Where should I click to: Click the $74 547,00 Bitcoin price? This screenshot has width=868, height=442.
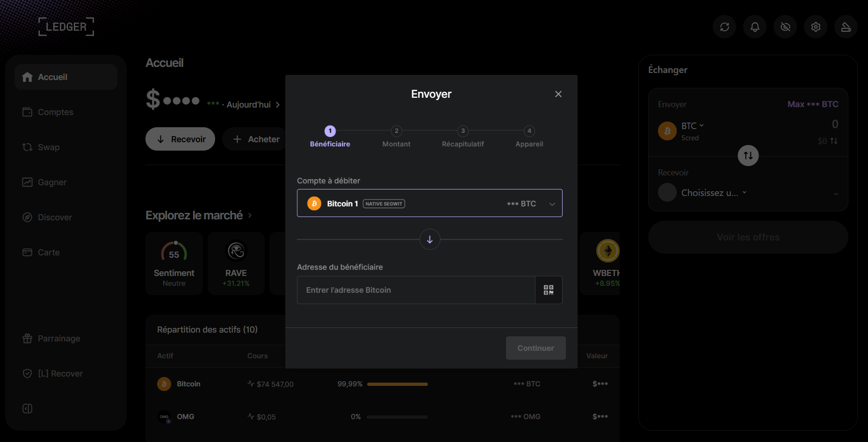(275, 384)
